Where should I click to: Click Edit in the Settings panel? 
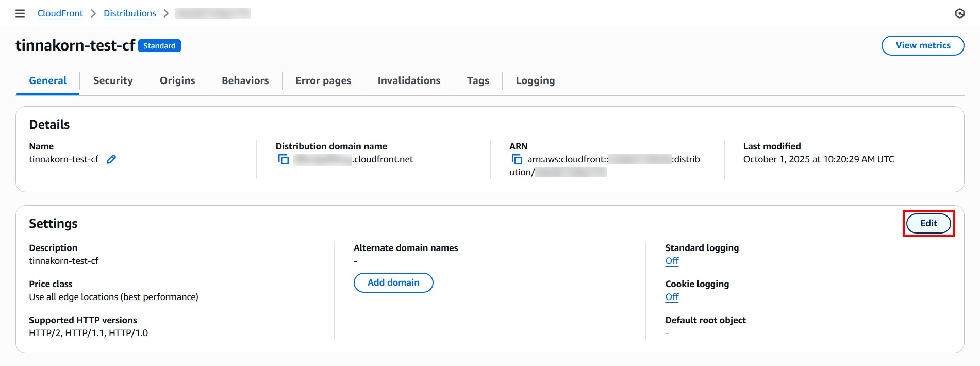tap(928, 223)
